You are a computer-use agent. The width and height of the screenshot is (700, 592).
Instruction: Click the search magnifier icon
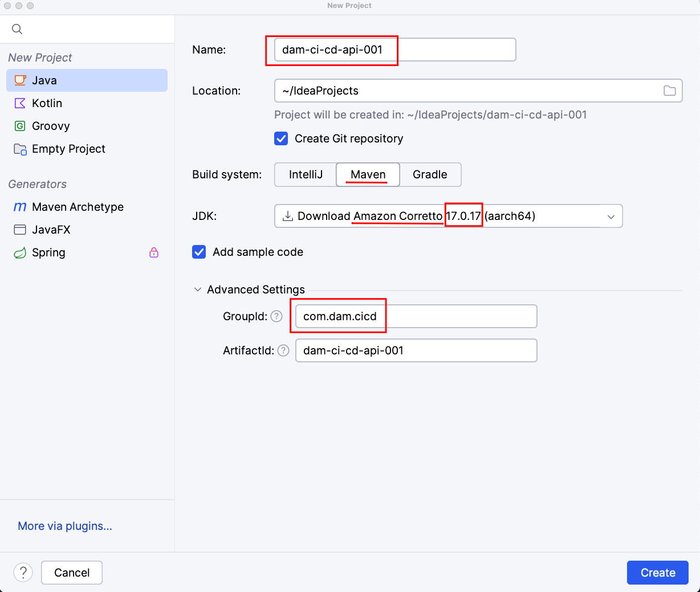pyautogui.click(x=17, y=29)
